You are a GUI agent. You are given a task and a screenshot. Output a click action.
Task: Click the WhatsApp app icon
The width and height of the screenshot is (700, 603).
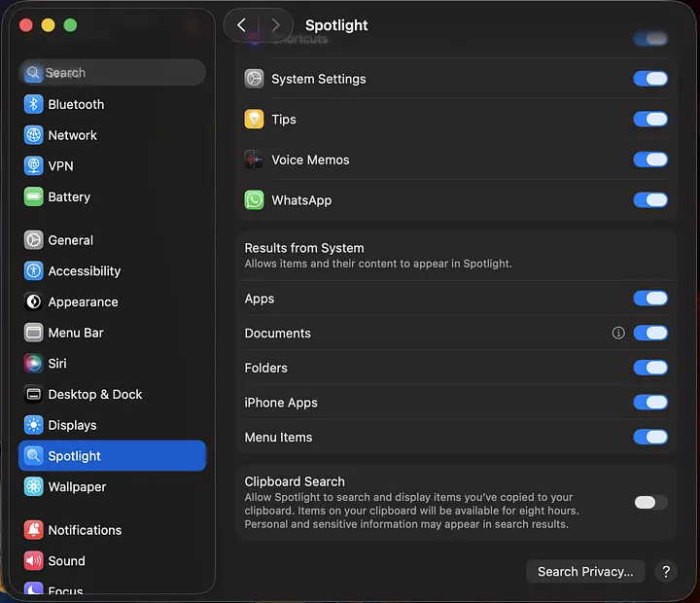254,200
